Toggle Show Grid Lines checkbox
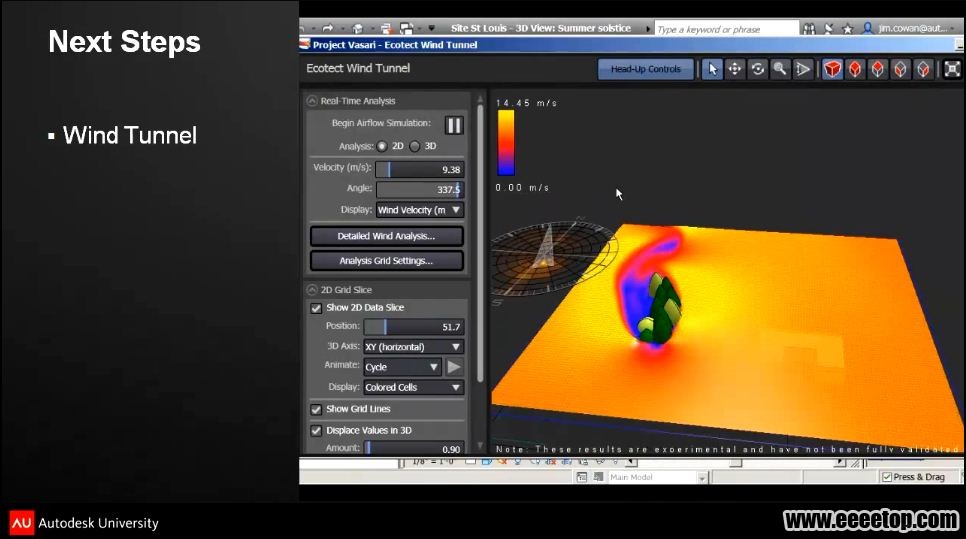 [316, 410]
